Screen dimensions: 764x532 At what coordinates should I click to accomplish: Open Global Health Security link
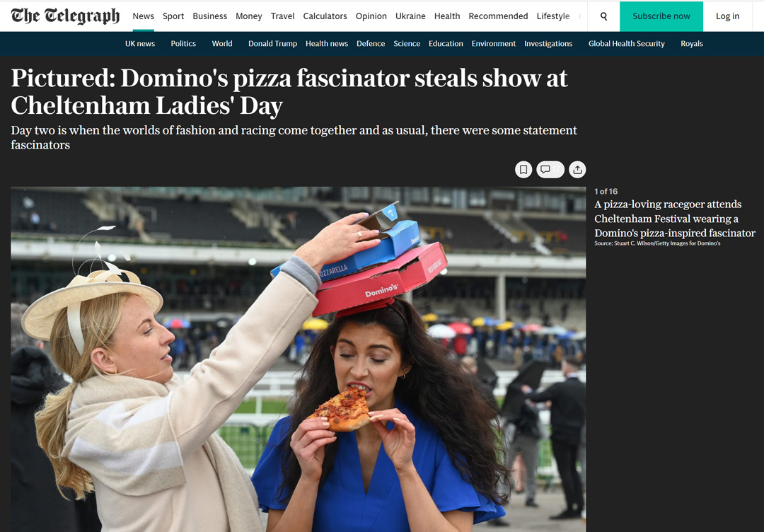(x=626, y=43)
